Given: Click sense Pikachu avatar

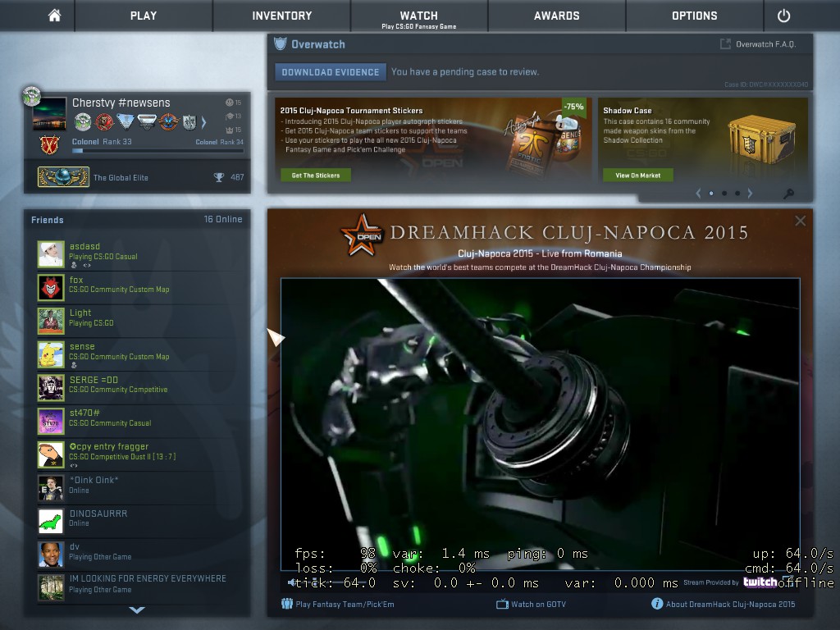Looking at the screenshot, I should 51,354.
